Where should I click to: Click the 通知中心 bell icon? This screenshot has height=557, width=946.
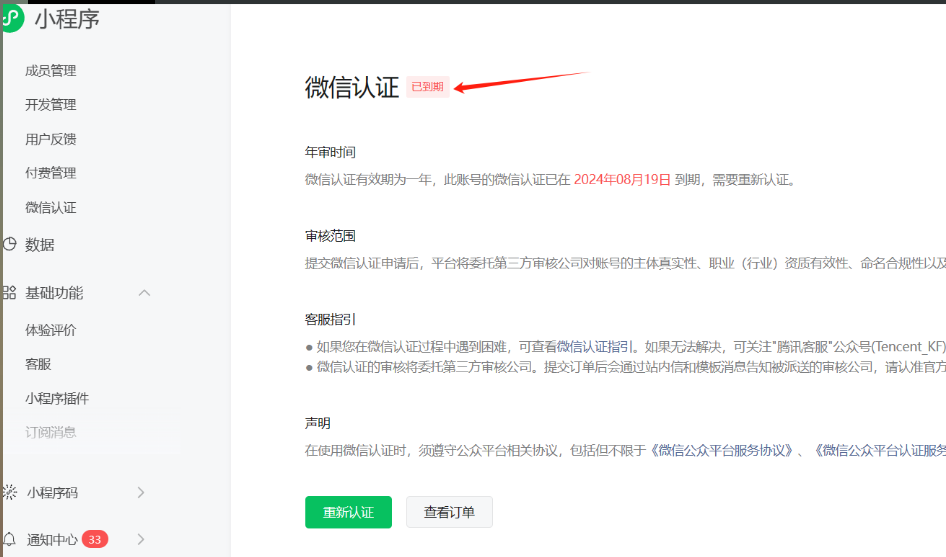pyautogui.click(x=10, y=539)
